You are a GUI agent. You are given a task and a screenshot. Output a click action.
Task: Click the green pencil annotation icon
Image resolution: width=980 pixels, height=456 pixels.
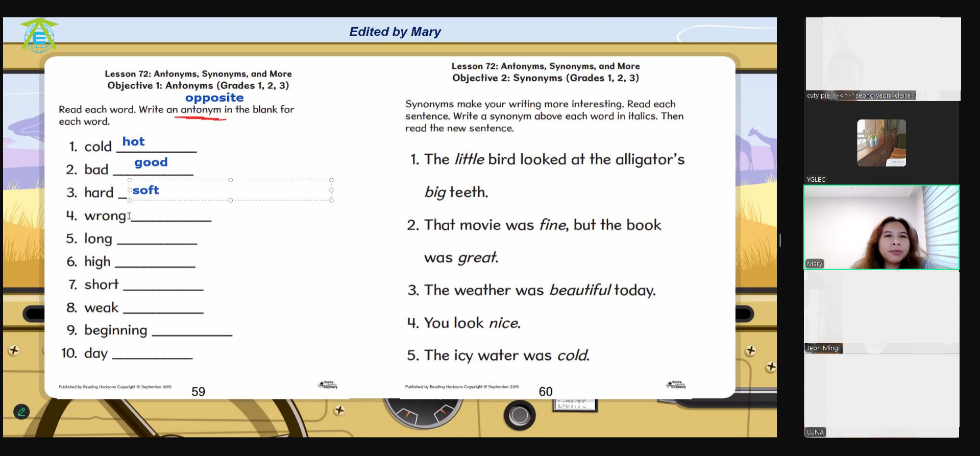pos(21,412)
